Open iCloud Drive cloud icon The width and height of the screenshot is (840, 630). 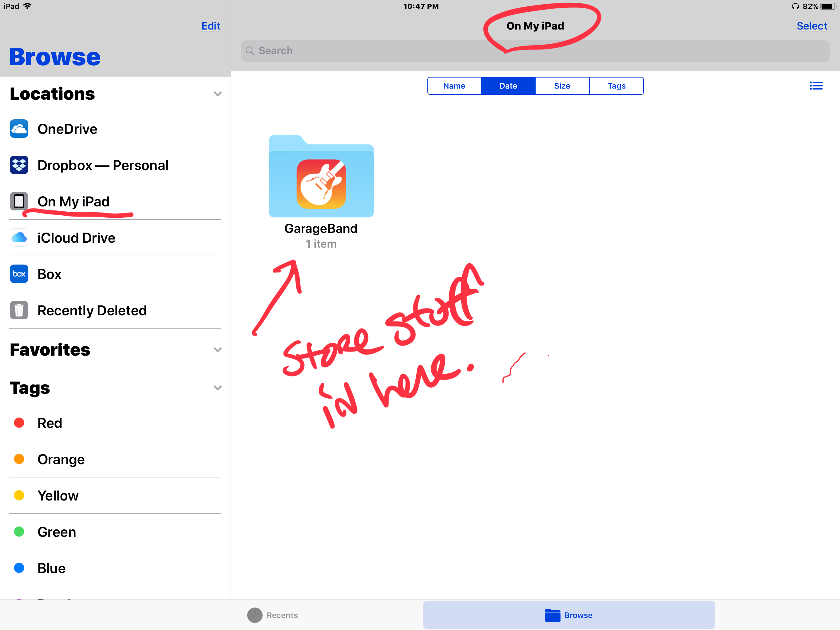point(19,237)
